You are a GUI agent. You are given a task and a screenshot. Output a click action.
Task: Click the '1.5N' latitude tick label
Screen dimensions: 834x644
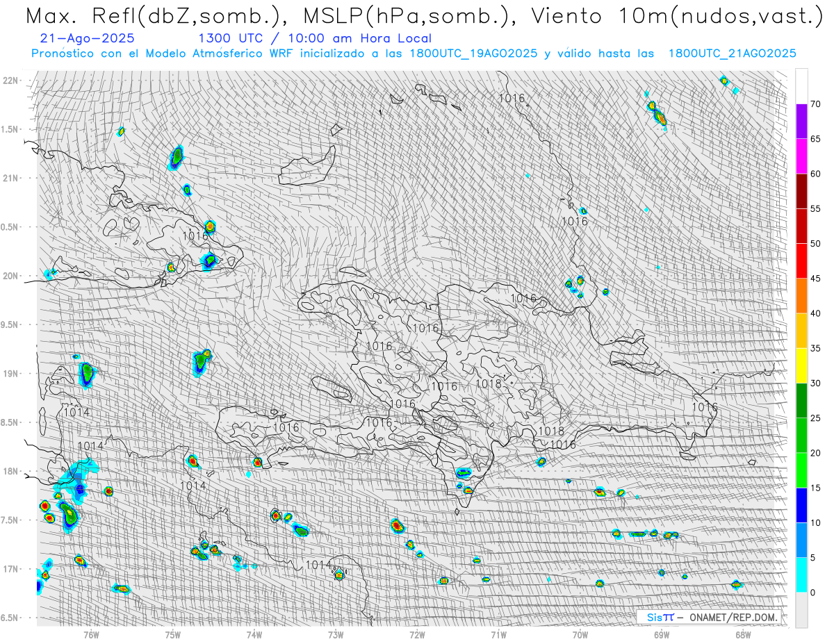[10, 129]
